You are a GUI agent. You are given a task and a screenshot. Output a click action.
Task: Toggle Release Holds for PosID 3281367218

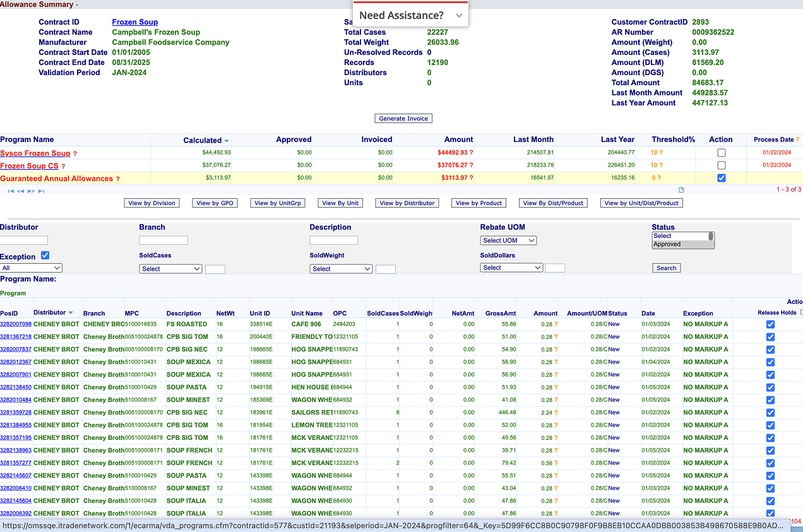click(770, 337)
